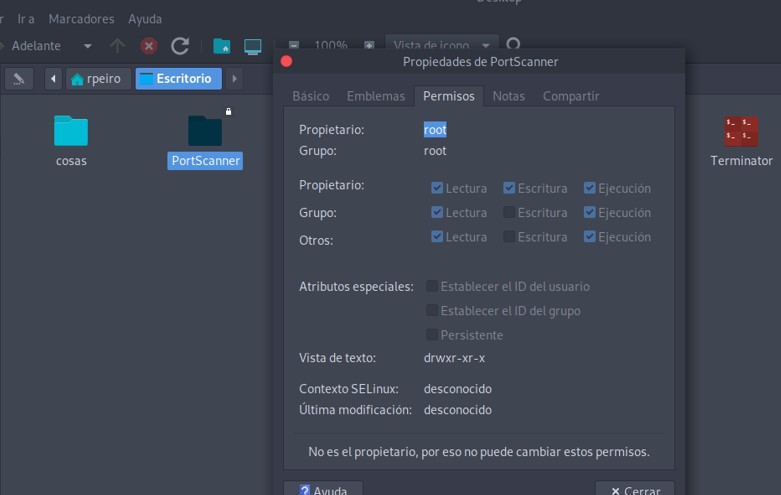Launch the Terminator desktop icon
Viewport: 781px width, 495px height.
[x=741, y=131]
